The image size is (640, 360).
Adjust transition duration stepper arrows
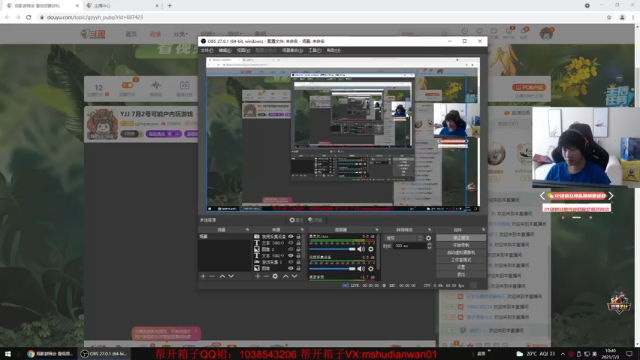point(429,246)
